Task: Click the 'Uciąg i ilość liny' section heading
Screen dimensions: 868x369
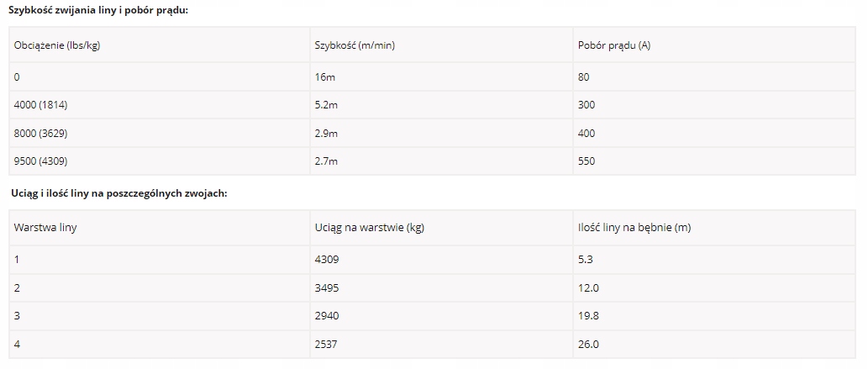Action: tap(119, 193)
